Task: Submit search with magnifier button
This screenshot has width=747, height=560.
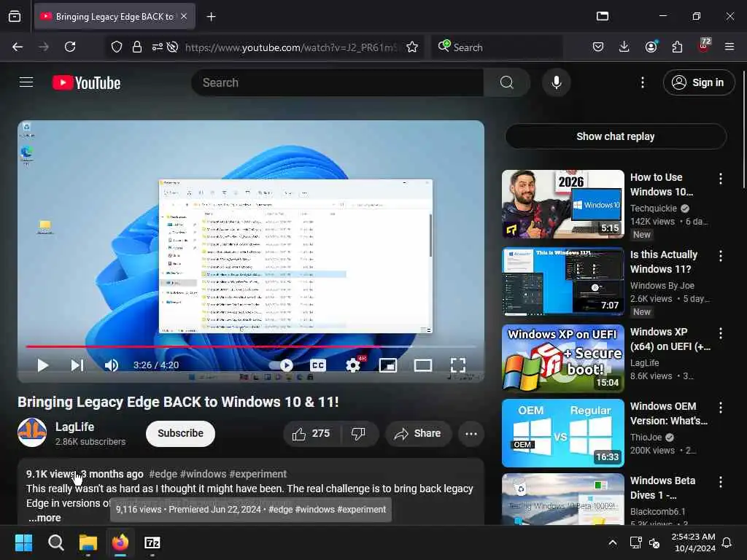Action: click(x=506, y=82)
